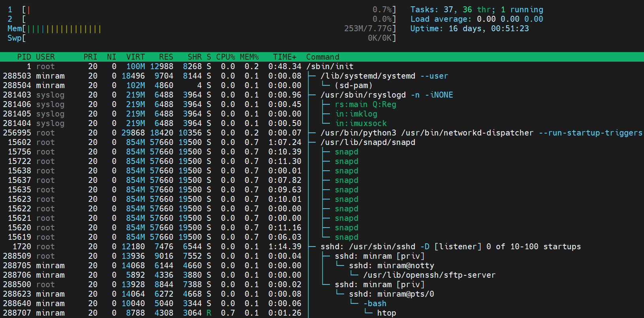The image size is (644, 318).
Task: Click PID 288509
Action: tap(17, 256)
